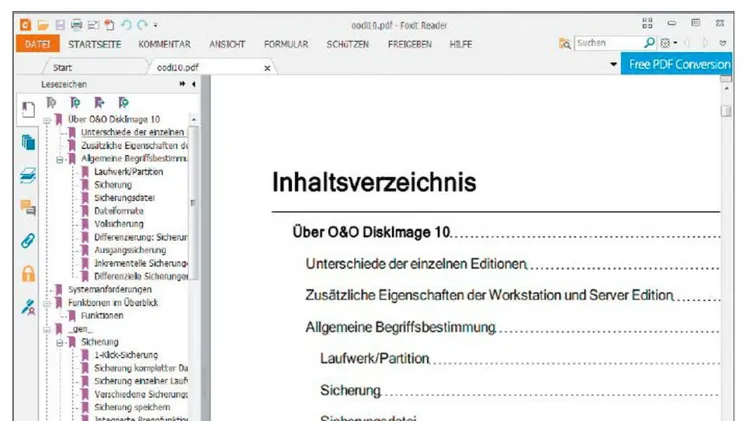Print the document with the printer icon
The height and width of the screenshot is (421, 750).
[x=77, y=25]
